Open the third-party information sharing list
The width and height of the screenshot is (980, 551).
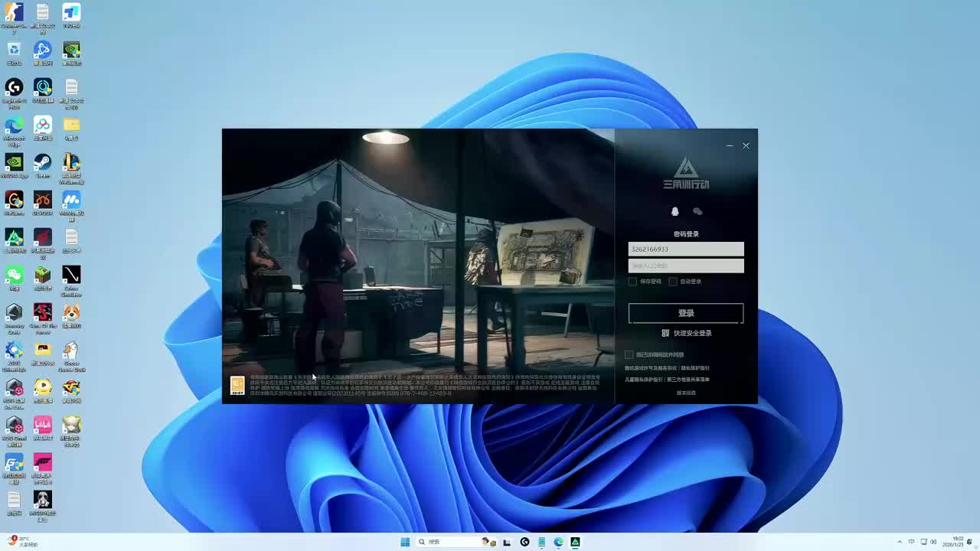pyautogui.click(x=688, y=380)
